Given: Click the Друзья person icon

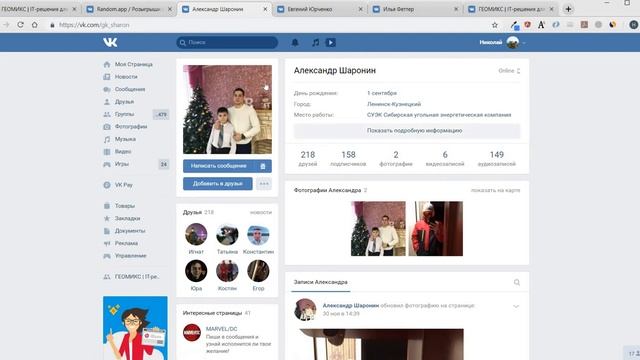Looking at the screenshot, I should click(107, 102).
